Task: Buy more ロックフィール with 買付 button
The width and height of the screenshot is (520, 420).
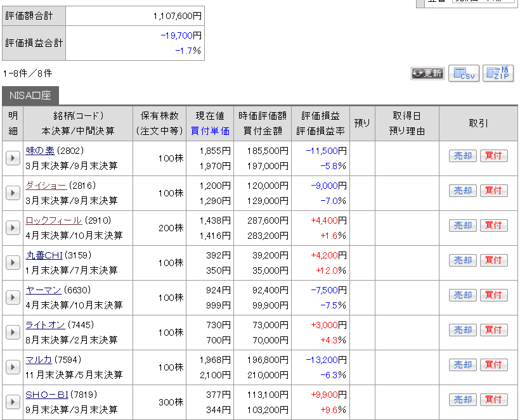Action: click(x=494, y=226)
